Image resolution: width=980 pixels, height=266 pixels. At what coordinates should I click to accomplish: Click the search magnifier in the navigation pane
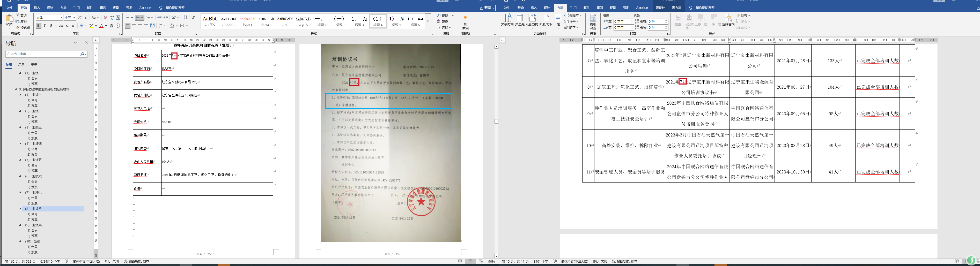[82, 54]
